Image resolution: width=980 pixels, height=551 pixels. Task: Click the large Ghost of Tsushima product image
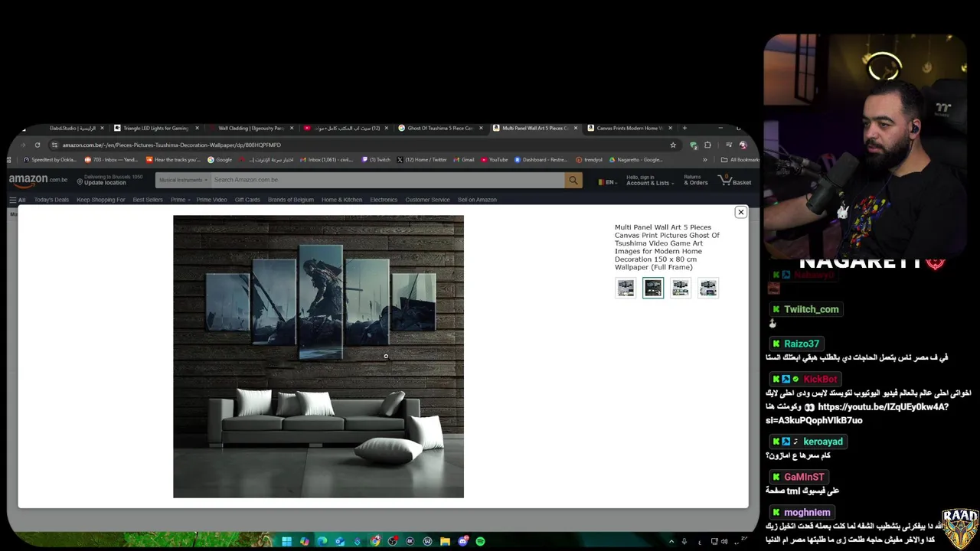coord(318,357)
